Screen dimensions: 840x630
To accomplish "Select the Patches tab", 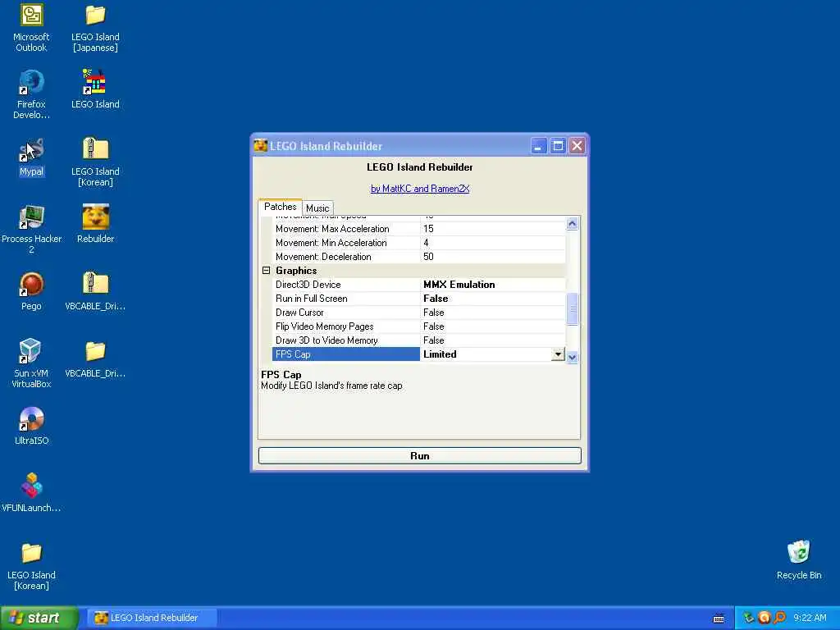I will 281,207.
